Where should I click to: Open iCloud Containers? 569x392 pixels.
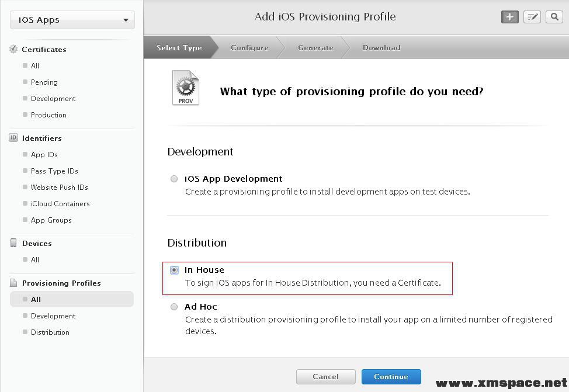(x=60, y=204)
